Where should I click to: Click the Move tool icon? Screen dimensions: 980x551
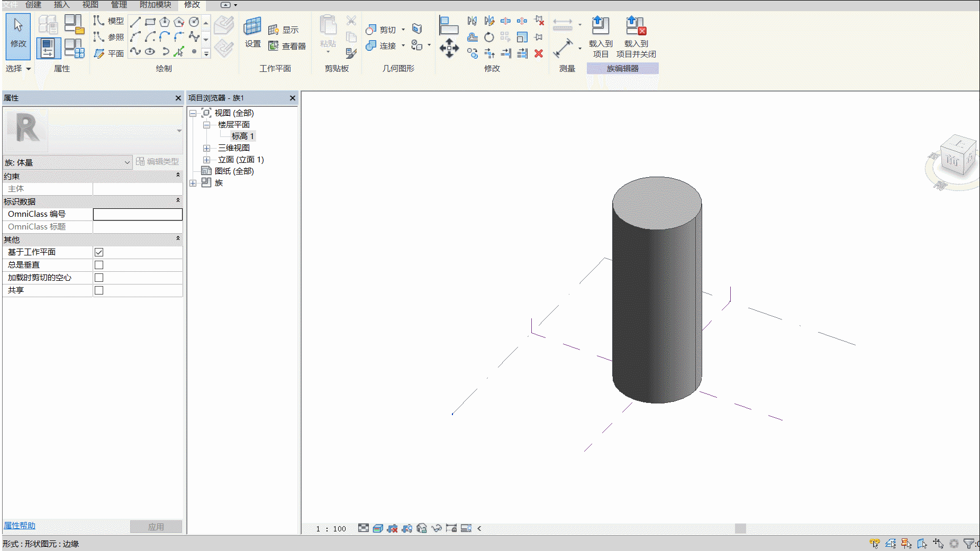pyautogui.click(x=449, y=48)
